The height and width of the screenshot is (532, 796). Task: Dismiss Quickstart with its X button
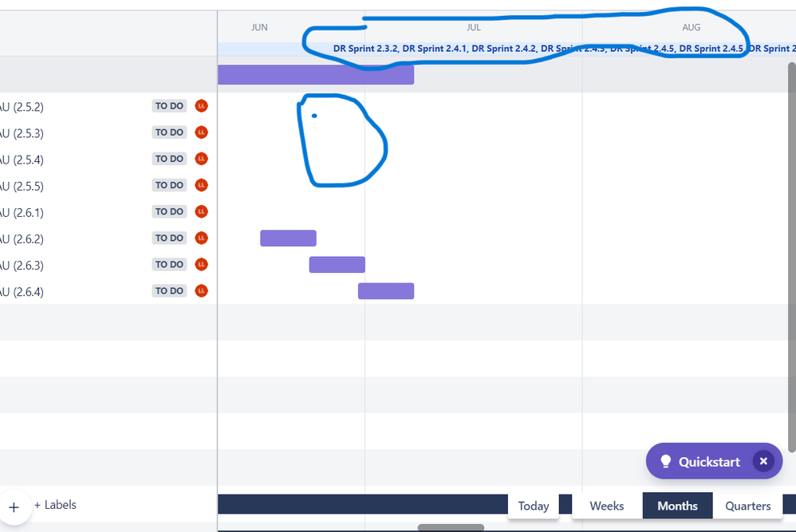pos(763,461)
